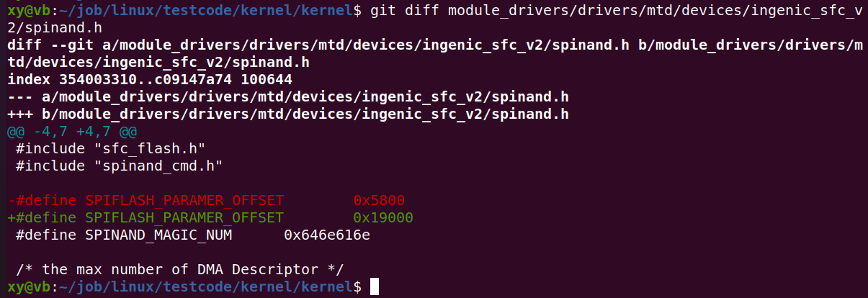Click the #include "sfc_flash.h" line
The image size is (868, 298).
click(110, 149)
